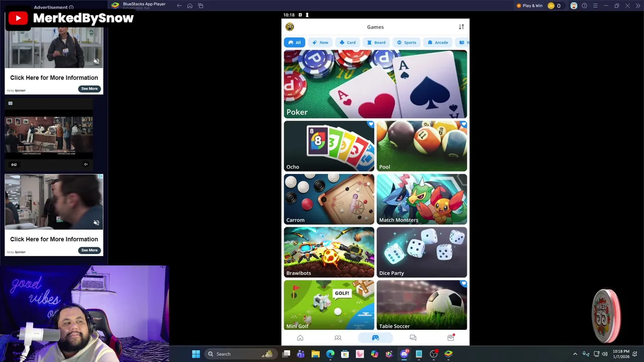Toggle the favorite heart on Ocho
Screen dimensions: 644x362
point(371,124)
